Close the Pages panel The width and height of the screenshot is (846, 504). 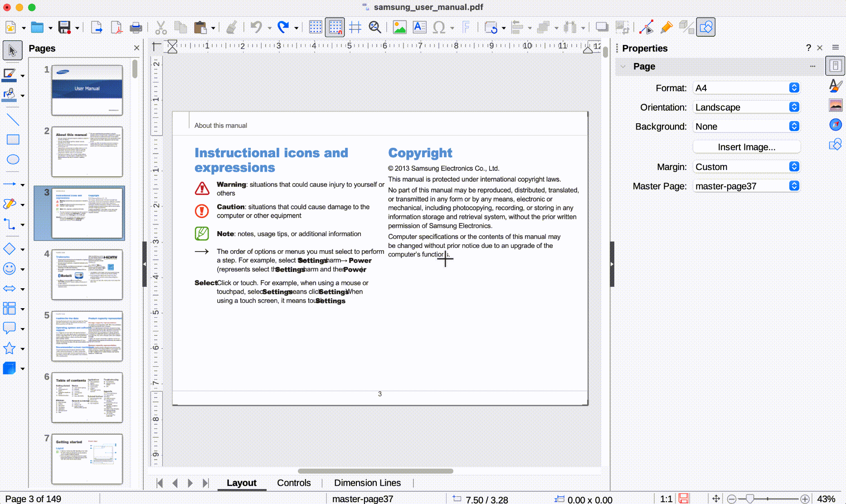point(136,48)
